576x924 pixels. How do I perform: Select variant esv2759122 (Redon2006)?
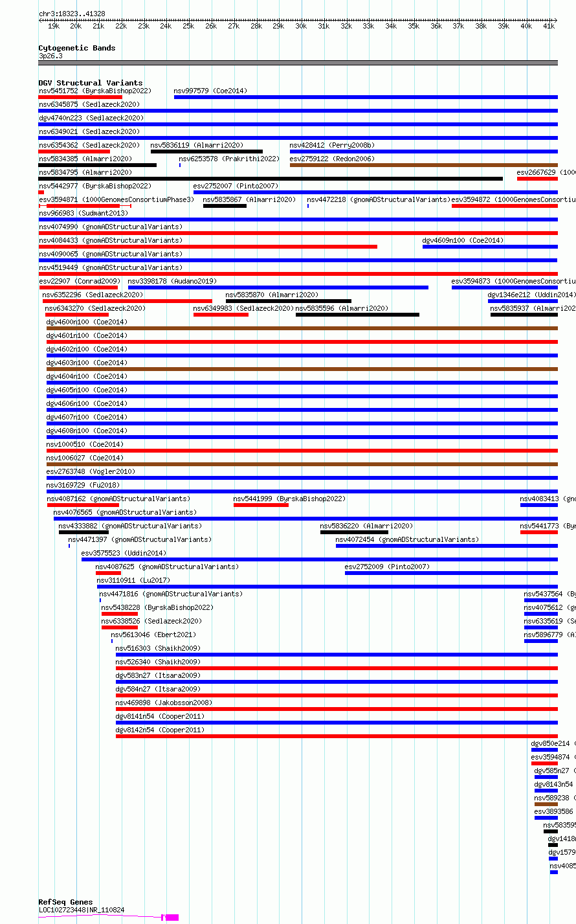point(424,165)
